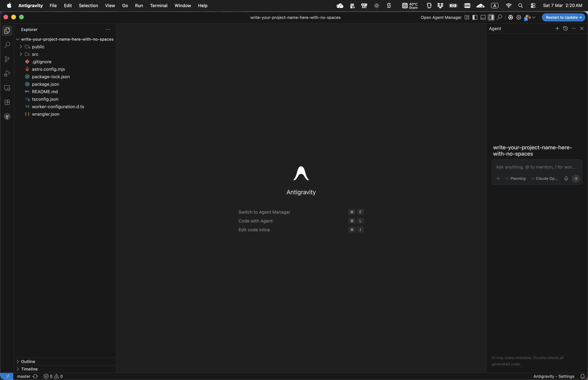Screen dimensions: 588x380
Task: Click the customize layout icon in the title bar
Action: 467,17
